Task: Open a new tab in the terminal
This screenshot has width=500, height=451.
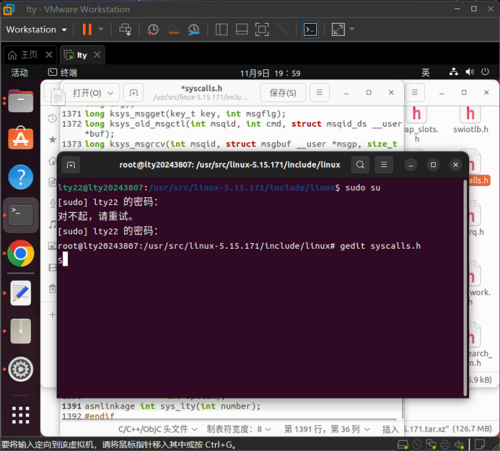Action: pos(71,165)
